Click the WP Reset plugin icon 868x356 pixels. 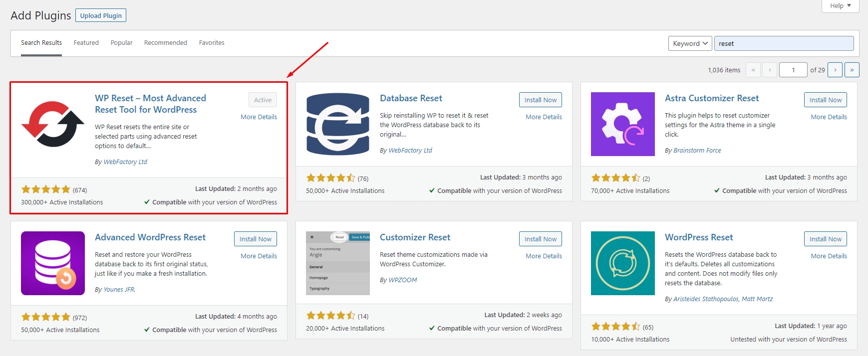(x=53, y=124)
